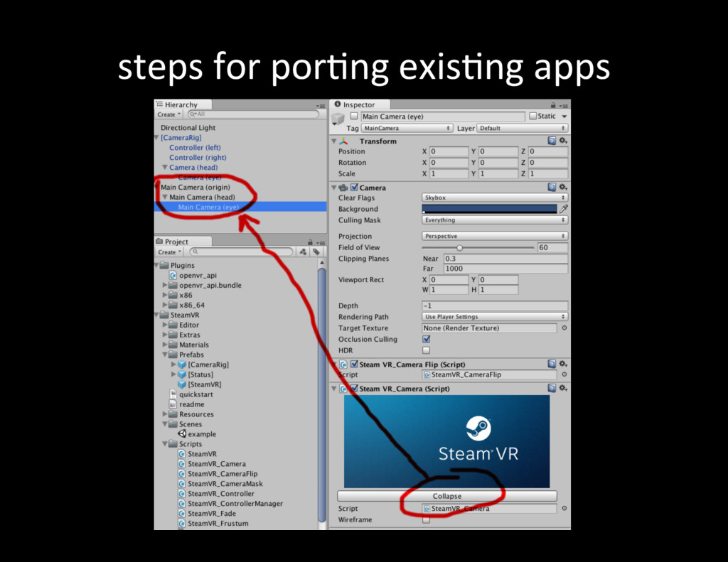The height and width of the screenshot is (562, 728).
Task: Open the Tag MainCamera dropdown
Action: (x=407, y=128)
